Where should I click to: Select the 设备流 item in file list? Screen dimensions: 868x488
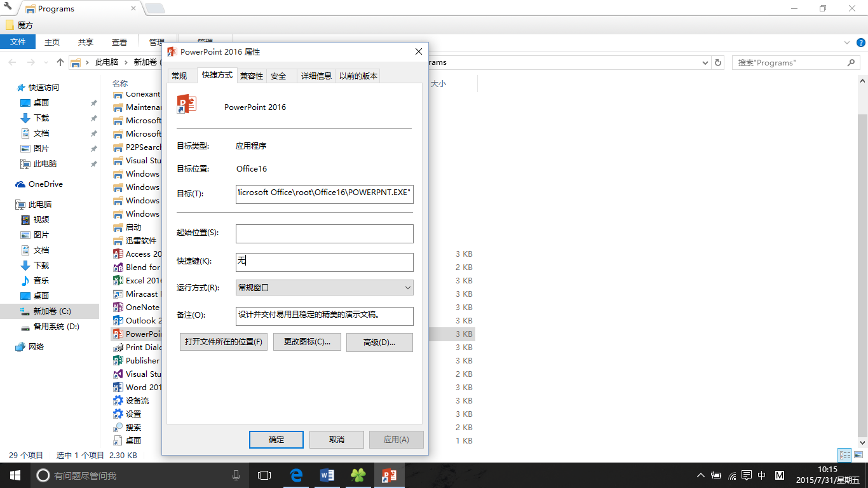[x=131, y=400]
